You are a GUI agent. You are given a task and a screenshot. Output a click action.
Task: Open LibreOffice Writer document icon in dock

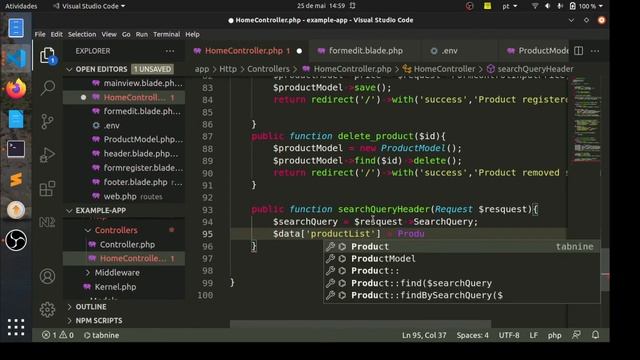coord(16,119)
